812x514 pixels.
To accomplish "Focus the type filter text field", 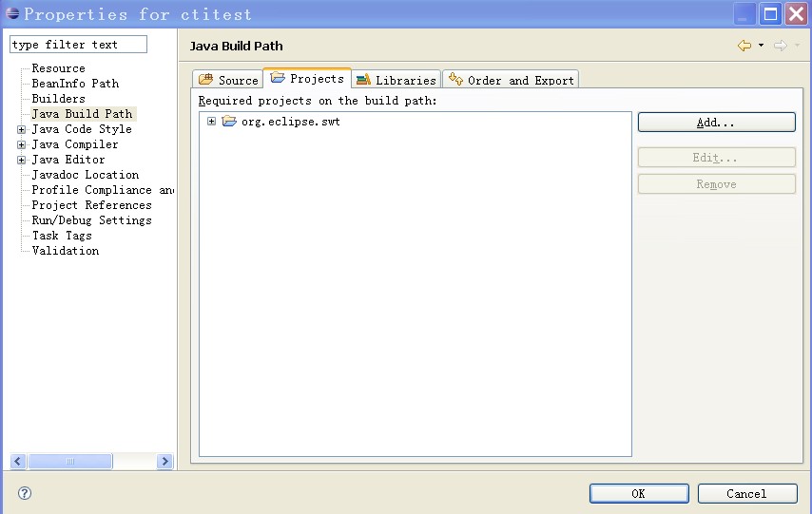I will coord(78,44).
